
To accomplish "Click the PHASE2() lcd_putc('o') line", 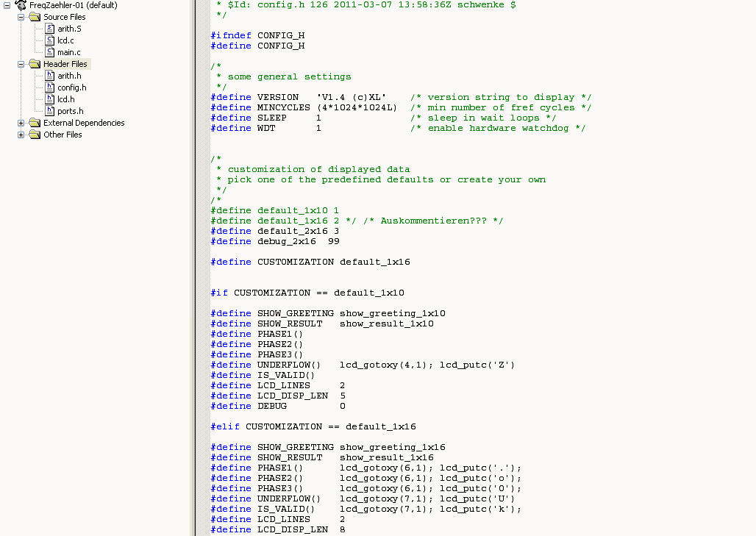I will point(366,478).
